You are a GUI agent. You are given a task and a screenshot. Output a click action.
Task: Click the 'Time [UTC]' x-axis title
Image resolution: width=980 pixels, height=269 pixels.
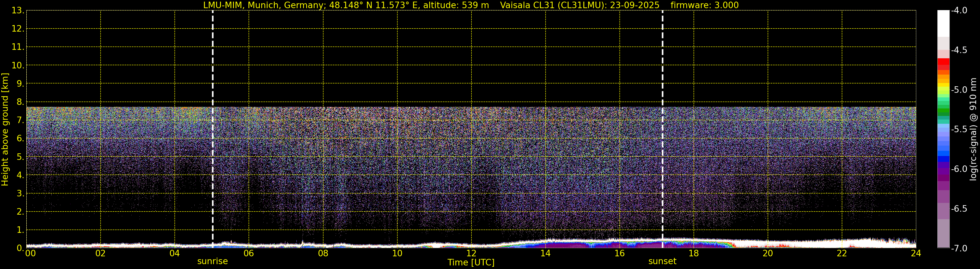[x=471, y=262]
